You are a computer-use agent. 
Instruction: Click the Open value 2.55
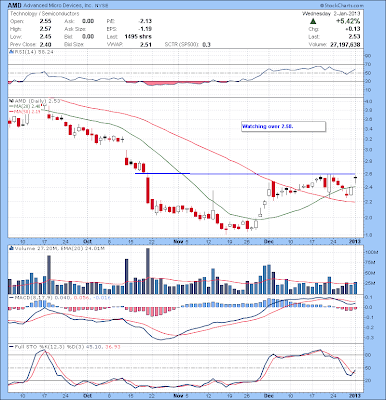coord(45,21)
